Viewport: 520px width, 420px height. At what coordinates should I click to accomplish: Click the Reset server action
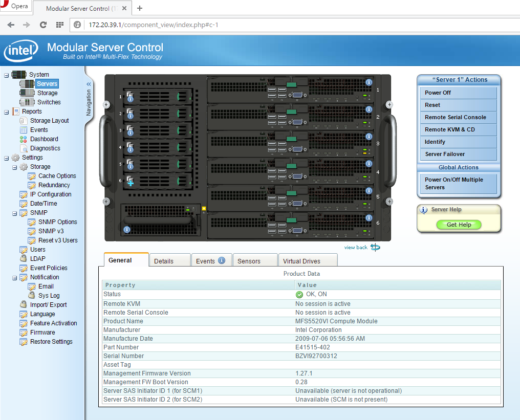coord(458,105)
